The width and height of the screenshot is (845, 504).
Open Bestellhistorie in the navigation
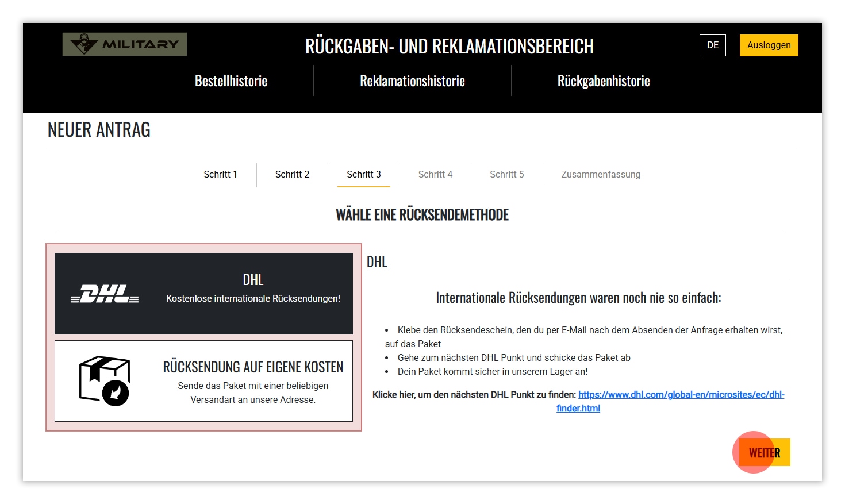point(231,81)
